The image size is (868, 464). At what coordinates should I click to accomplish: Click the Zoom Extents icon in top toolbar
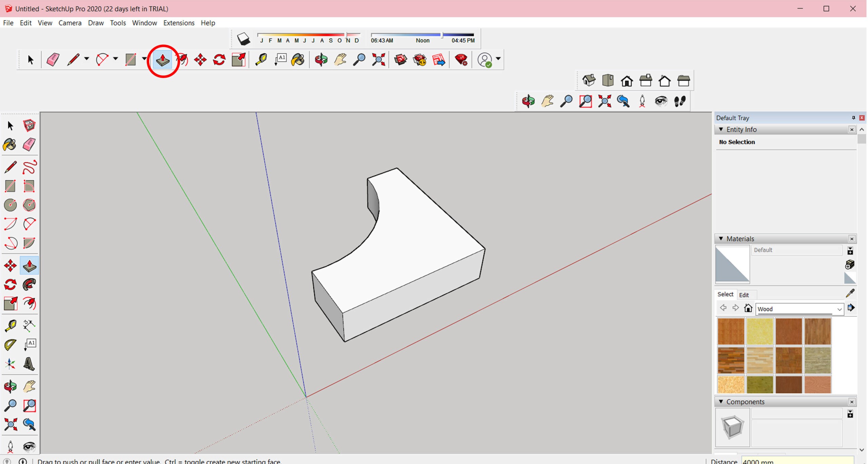coord(378,60)
